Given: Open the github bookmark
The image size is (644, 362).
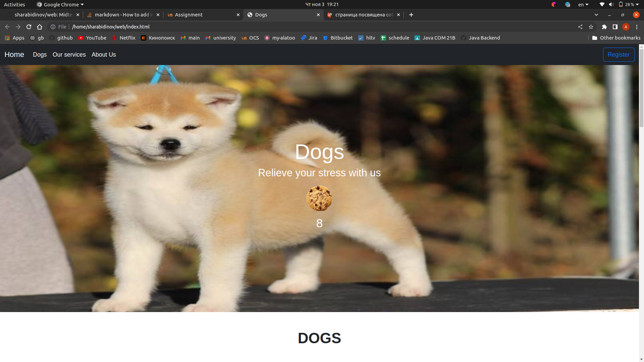Looking at the screenshot, I should point(61,38).
